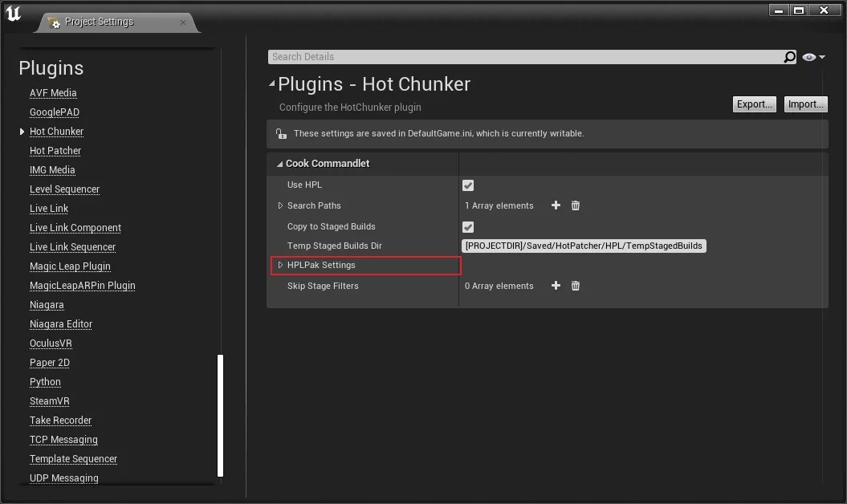Click the Project Settings tab icon
Screen dimensions: 847x504
(x=54, y=22)
